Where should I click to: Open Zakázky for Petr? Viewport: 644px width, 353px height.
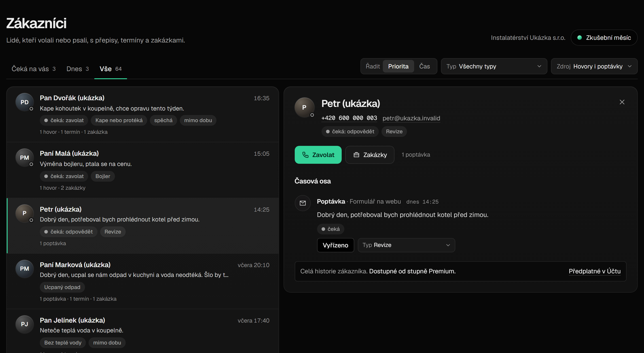[370, 155]
